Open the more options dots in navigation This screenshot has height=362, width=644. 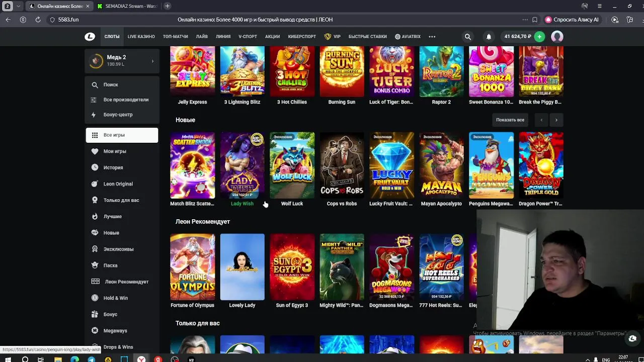(432, 37)
